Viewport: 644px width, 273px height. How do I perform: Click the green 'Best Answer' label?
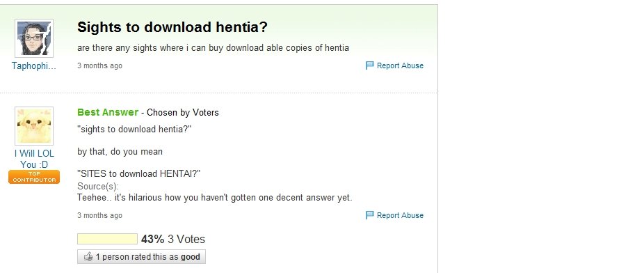(108, 112)
